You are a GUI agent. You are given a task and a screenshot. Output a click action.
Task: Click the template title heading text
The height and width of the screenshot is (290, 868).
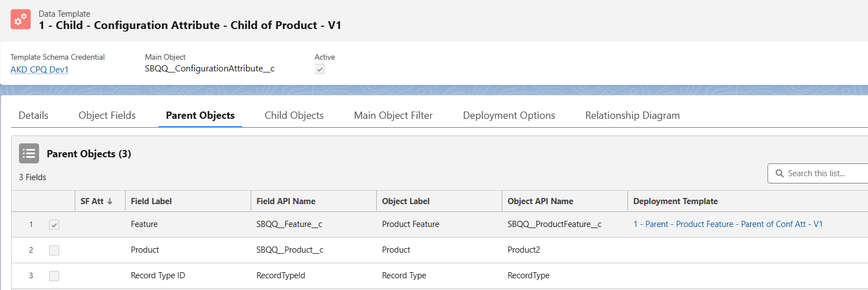pyautogui.click(x=190, y=25)
